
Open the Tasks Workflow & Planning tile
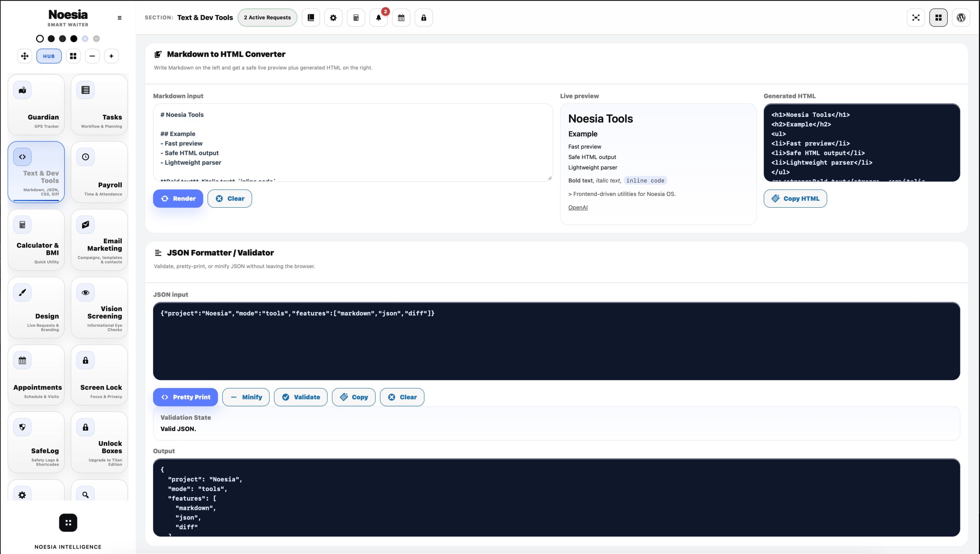coord(100,105)
